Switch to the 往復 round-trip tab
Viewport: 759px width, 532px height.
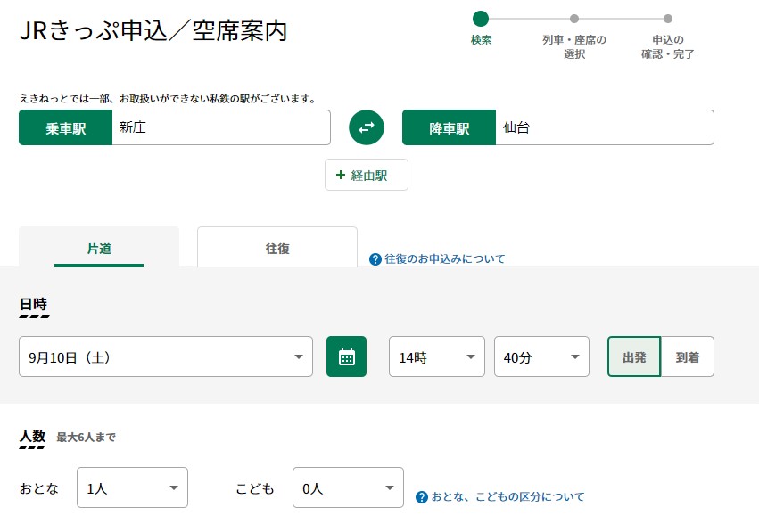[277, 247]
